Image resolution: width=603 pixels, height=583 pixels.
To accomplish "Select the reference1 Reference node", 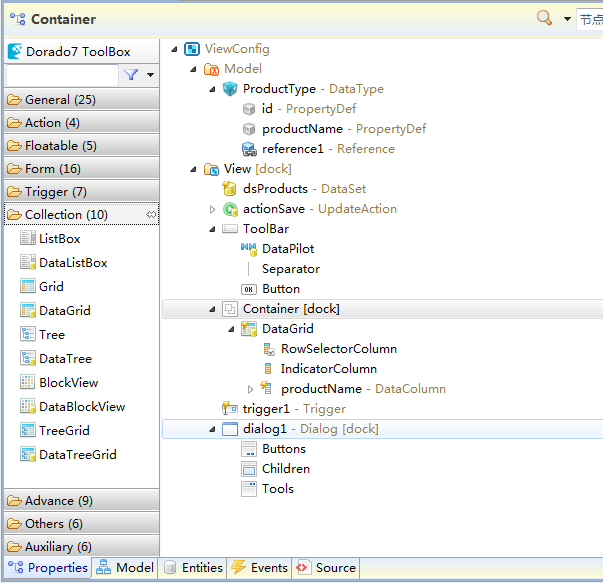I will tap(292, 149).
